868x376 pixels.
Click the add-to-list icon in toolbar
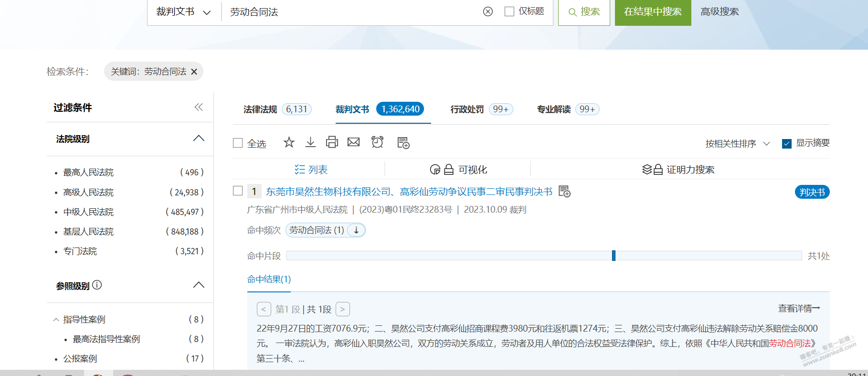(403, 143)
